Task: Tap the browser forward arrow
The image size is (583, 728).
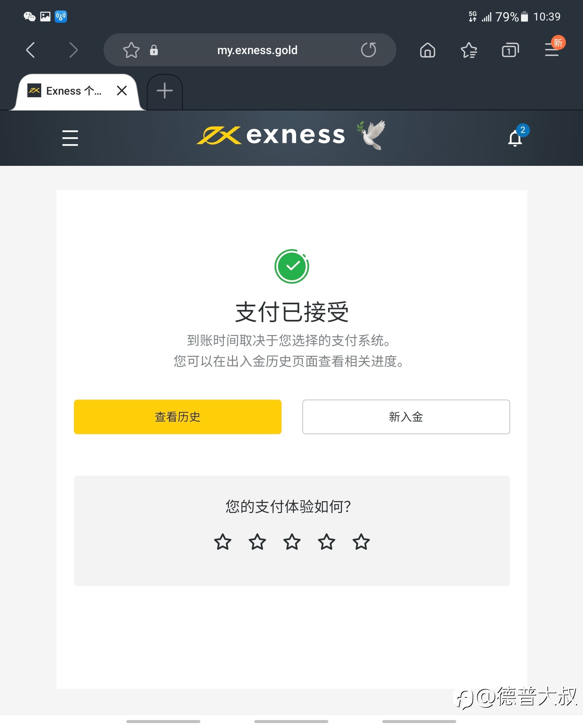Action: click(x=73, y=50)
